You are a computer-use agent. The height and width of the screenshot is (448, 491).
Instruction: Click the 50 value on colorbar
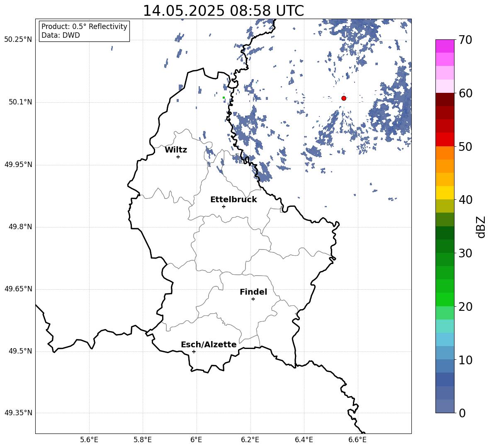click(465, 147)
